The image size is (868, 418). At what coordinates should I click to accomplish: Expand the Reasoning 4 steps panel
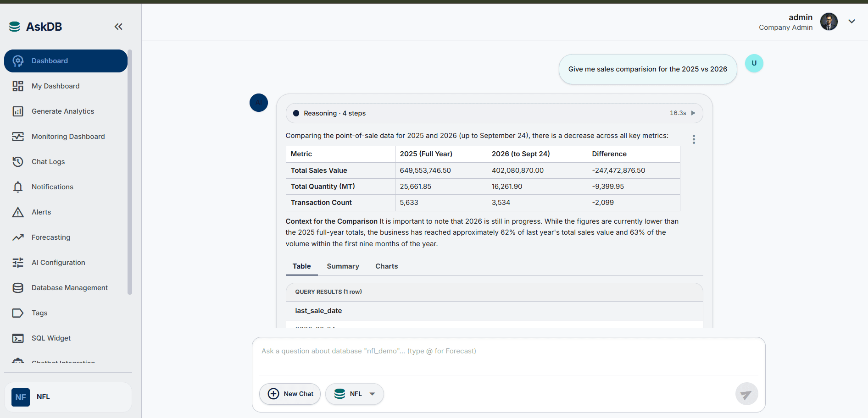tap(494, 113)
